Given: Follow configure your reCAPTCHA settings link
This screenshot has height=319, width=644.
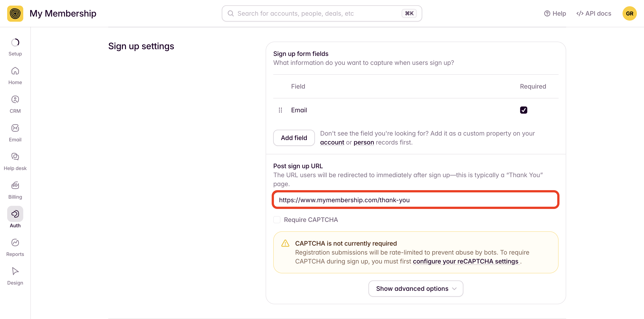Looking at the screenshot, I should (x=466, y=261).
